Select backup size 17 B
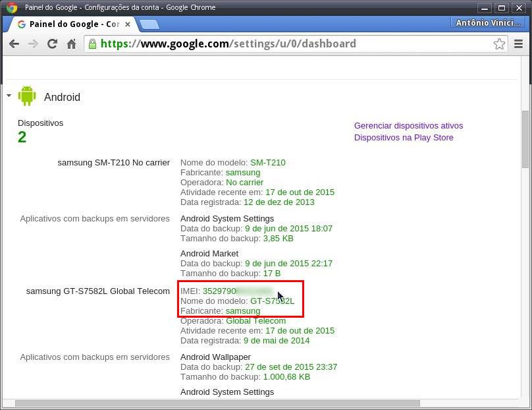The width and height of the screenshot is (532, 410). click(272, 273)
